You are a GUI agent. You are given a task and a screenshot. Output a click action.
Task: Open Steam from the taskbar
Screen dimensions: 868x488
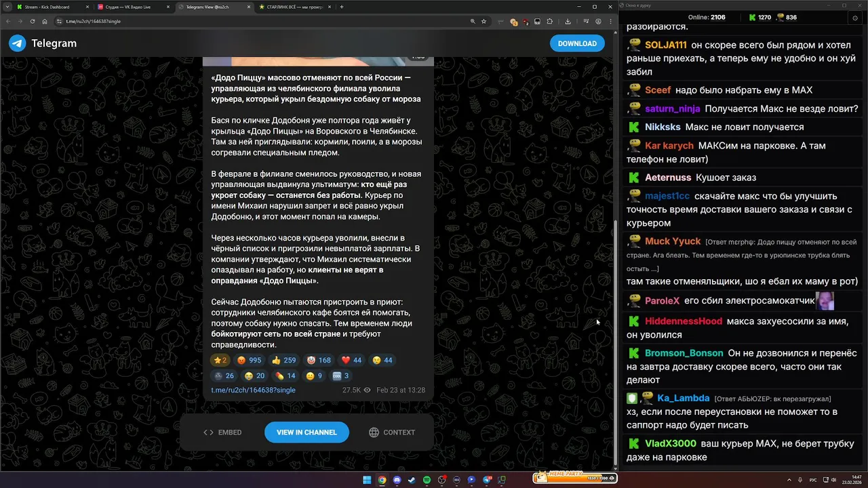[x=412, y=480]
